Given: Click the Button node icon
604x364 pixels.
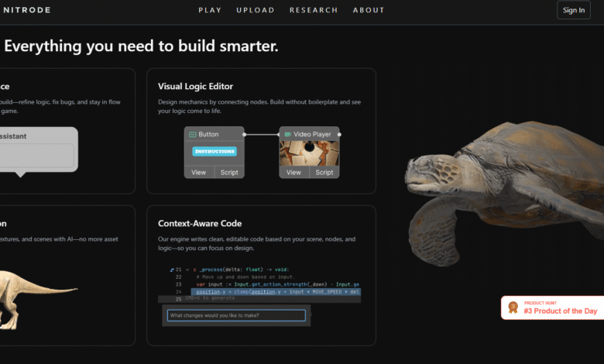Looking at the screenshot, I should [x=192, y=135].
